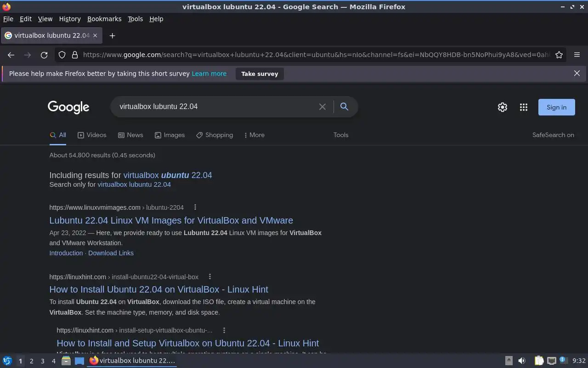The image size is (588, 368).
Task: Open the three-dot menu for the linuxhint.com install-setup-virtualbox result
Action: [x=224, y=330]
